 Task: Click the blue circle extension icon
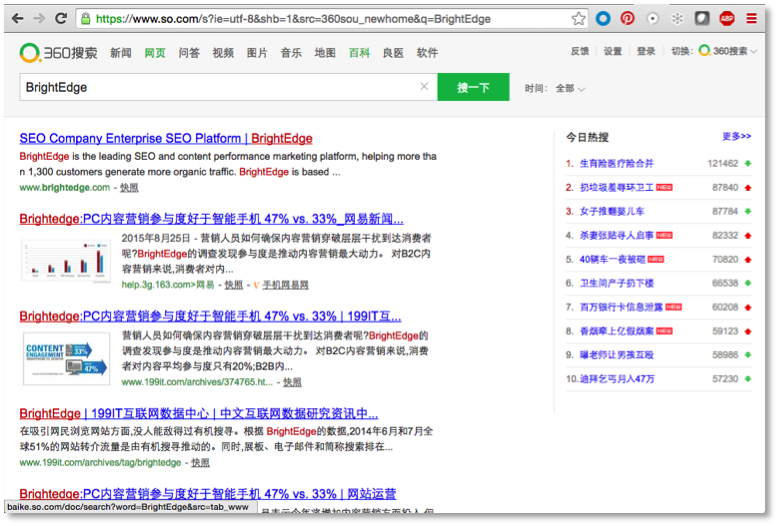click(x=603, y=19)
